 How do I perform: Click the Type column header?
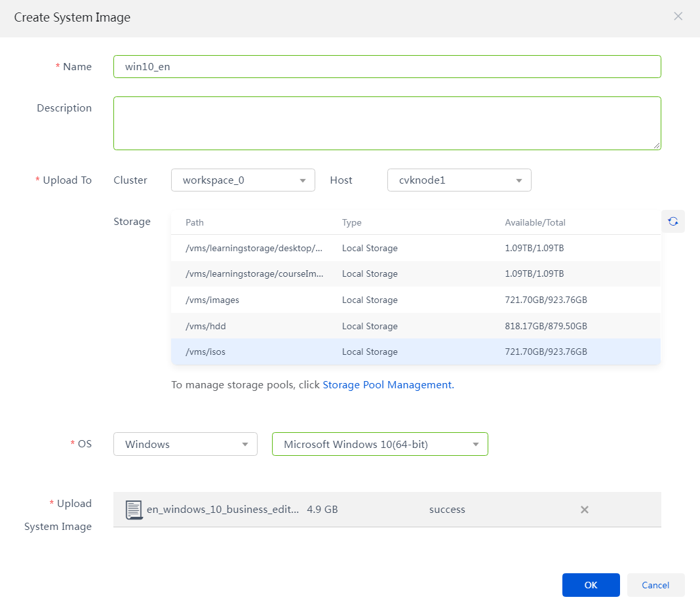tap(352, 222)
